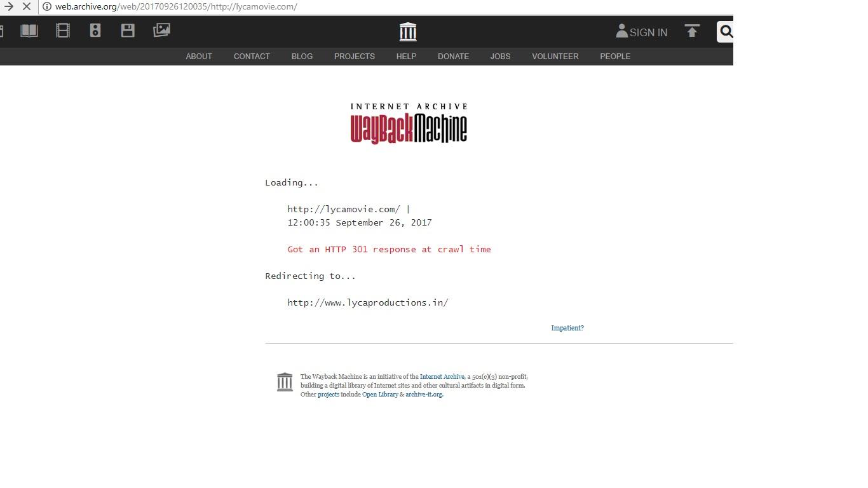The image size is (868, 488).
Task: Open the VOLUNTEER menu item
Action: 555,57
